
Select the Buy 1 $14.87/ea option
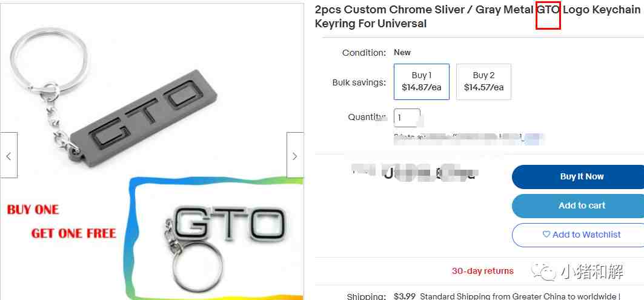[x=421, y=81]
